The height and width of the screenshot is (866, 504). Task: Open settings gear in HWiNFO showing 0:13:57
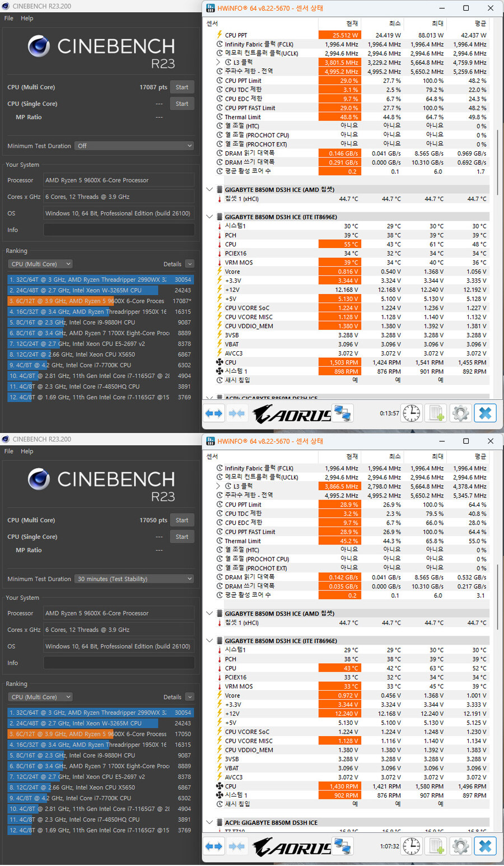point(460,413)
